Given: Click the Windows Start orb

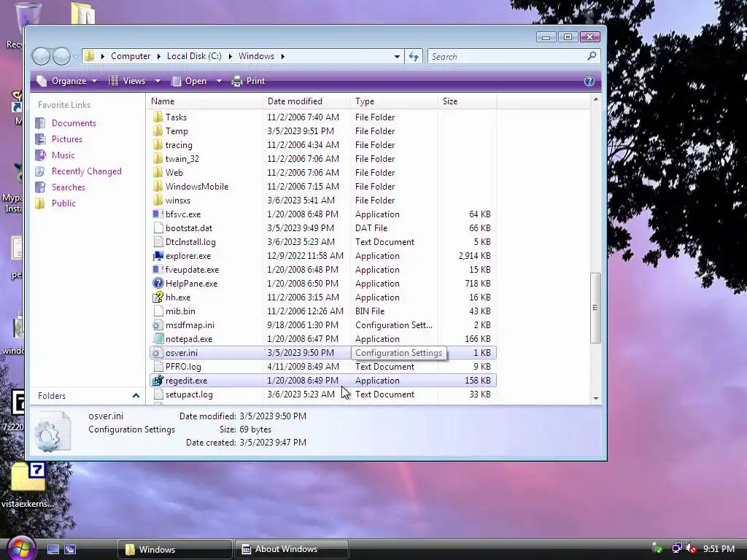Looking at the screenshot, I should click(21, 548).
